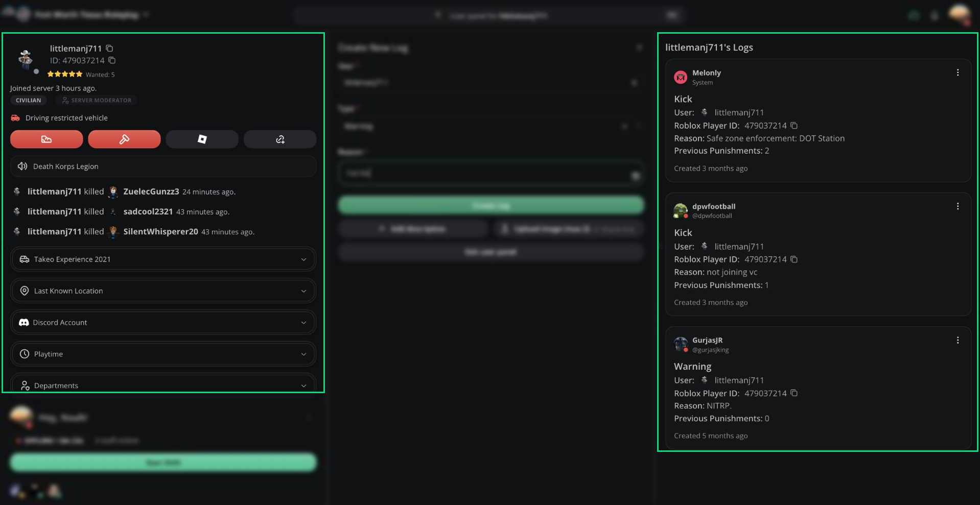Open the Roblox profile icon button
The height and width of the screenshot is (505, 980).
point(202,139)
